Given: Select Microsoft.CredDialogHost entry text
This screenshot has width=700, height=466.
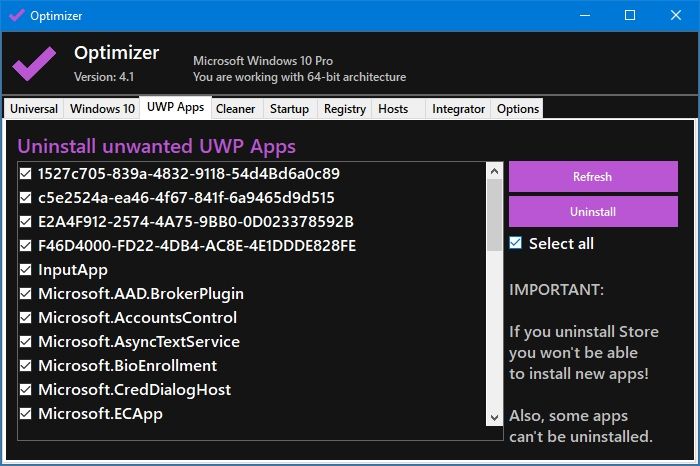Looking at the screenshot, I should pos(135,391).
